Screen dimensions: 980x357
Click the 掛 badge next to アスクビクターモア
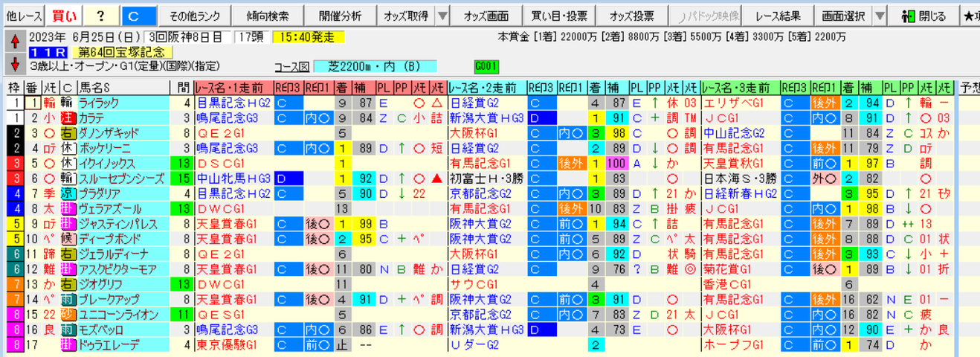coord(67,269)
